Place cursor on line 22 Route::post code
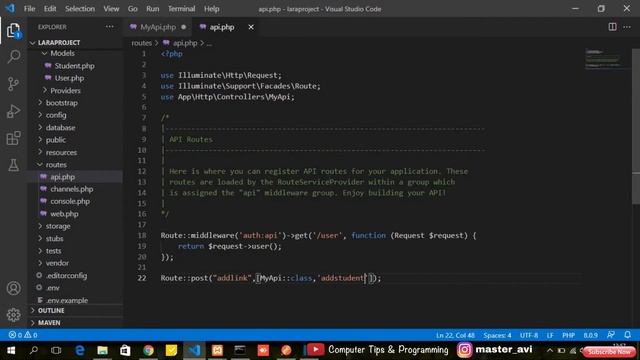 (x=271, y=278)
